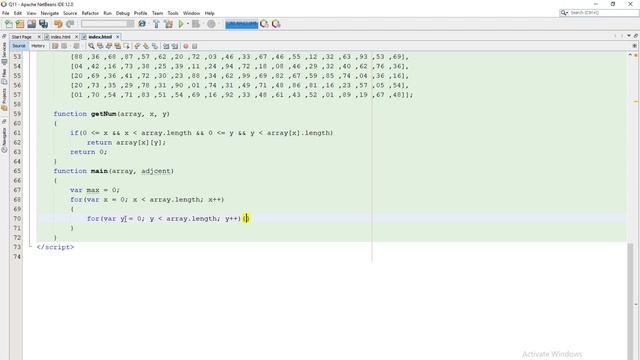
Task: Click the Save All toolbar icon
Action: (43, 24)
